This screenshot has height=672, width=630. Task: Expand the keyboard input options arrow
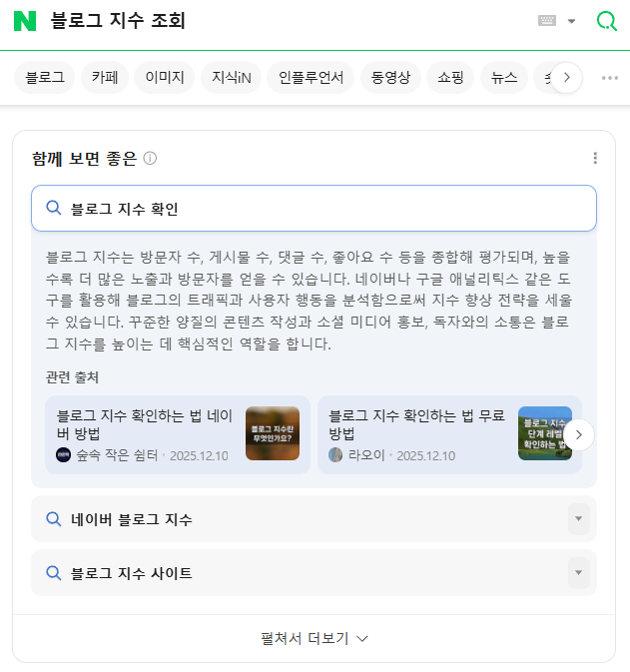tap(571, 21)
